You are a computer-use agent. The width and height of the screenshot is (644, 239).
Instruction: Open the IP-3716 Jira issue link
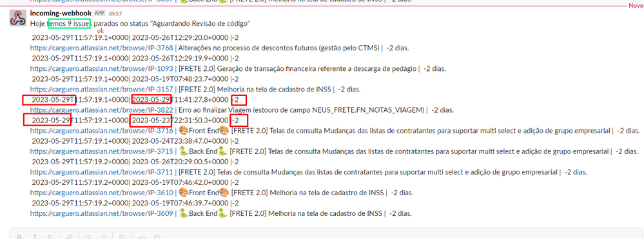coord(101,131)
